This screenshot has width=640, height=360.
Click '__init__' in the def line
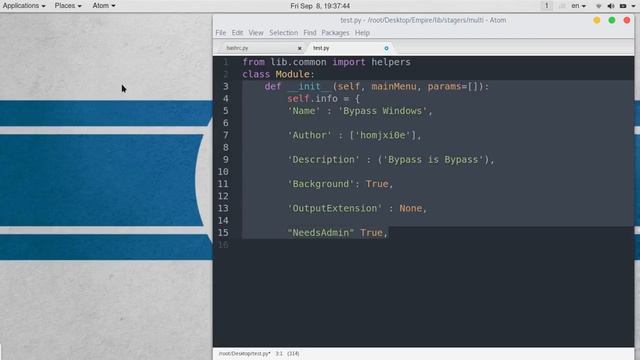click(x=309, y=87)
